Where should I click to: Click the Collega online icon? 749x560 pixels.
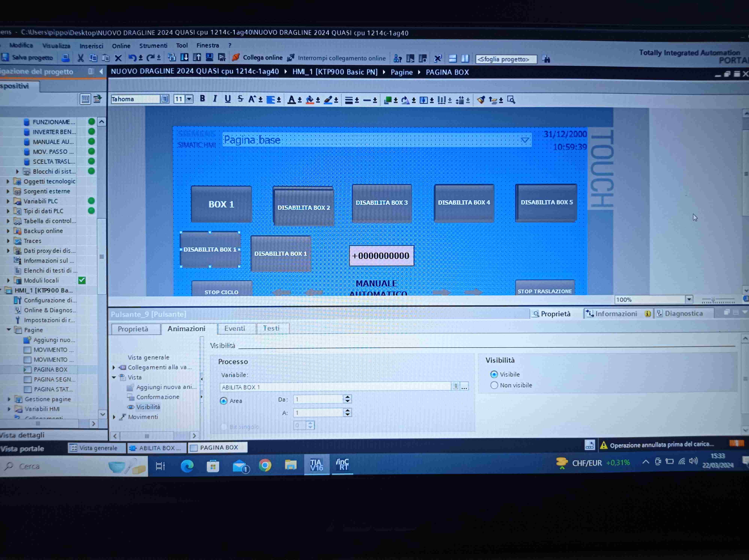pyautogui.click(x=236, y=57)
